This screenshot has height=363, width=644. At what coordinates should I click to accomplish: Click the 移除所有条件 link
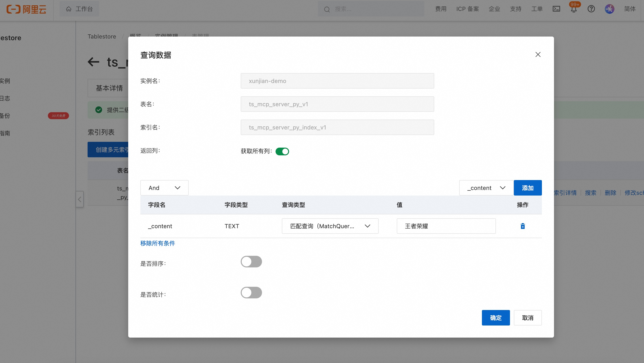click(157, 243)
